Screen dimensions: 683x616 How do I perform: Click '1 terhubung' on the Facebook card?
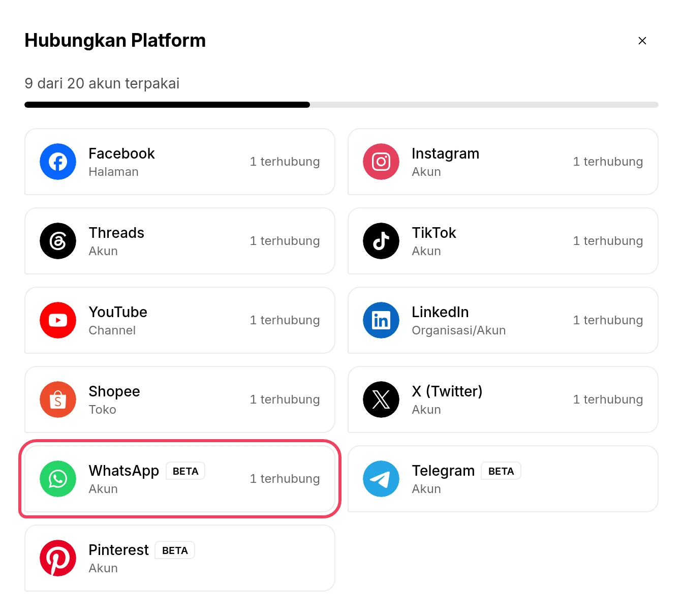(x=285, y=162)
